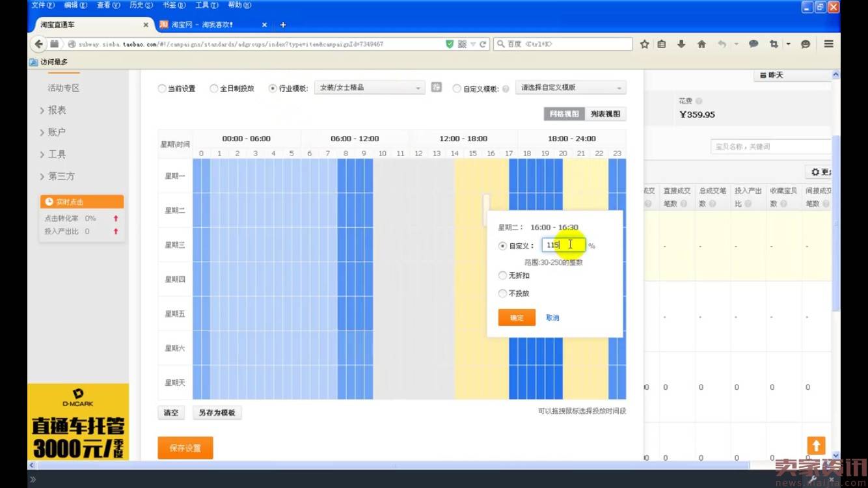This screenshot has width=868, height=488.
Task: Select the 全日制投放 radio button
Action: pyautogui.click(x=213, y=88)
